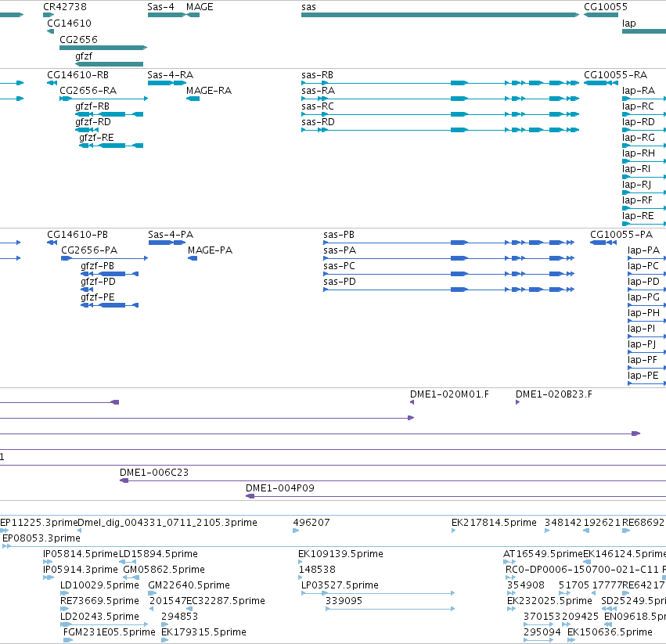The image size is (666, 644).
Task: Click the CR42738 gene label
Action: coord(65,7)
